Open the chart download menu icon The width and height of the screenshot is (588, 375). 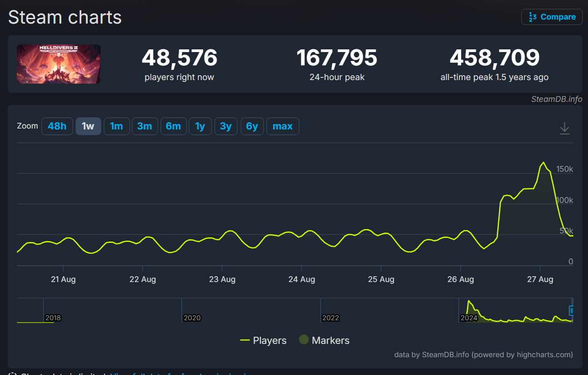[x=564, y=128]
